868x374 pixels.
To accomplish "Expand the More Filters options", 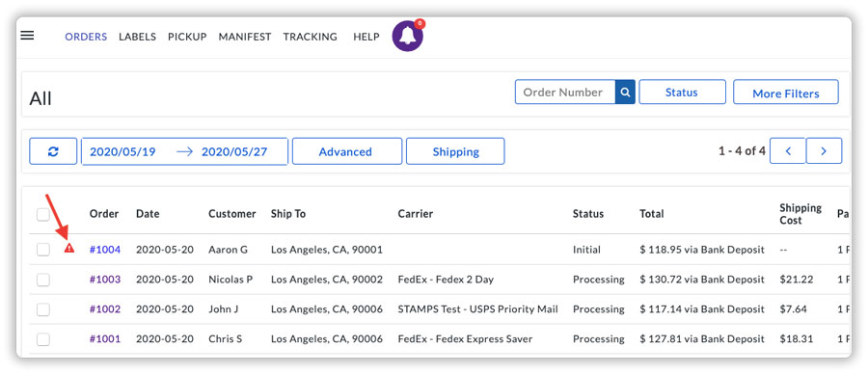I will click(x=785, y=92).
